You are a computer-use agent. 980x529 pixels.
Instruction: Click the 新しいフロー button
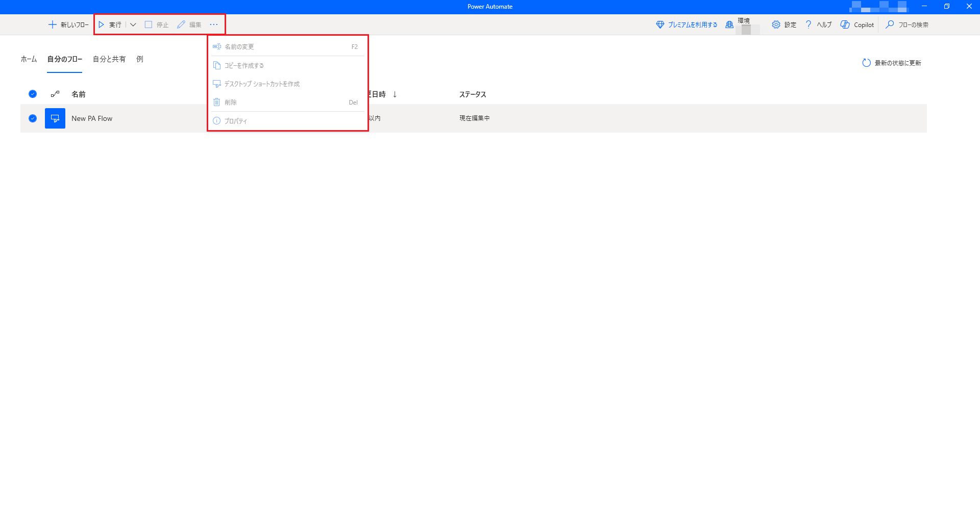(x=68, y=24)
